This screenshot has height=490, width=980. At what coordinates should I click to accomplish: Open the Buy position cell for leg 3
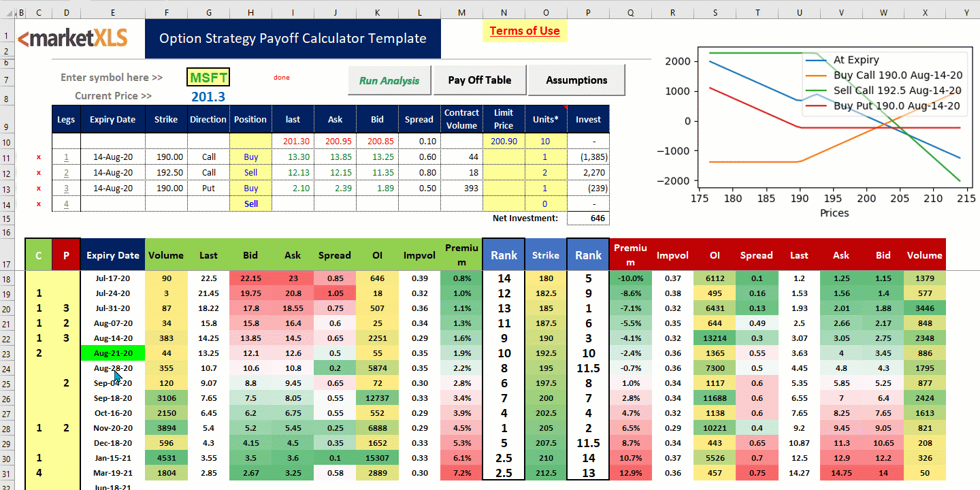[x=250, y=189]
